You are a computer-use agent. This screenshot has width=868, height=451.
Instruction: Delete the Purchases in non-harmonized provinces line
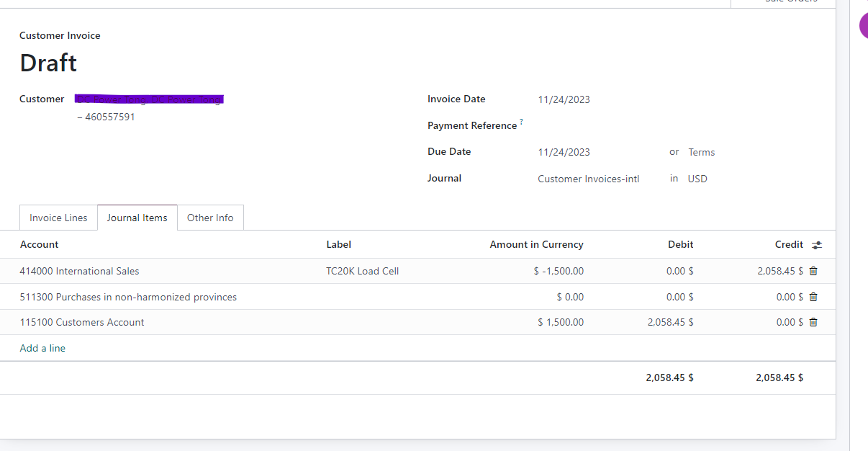click(x=813, y=297)
